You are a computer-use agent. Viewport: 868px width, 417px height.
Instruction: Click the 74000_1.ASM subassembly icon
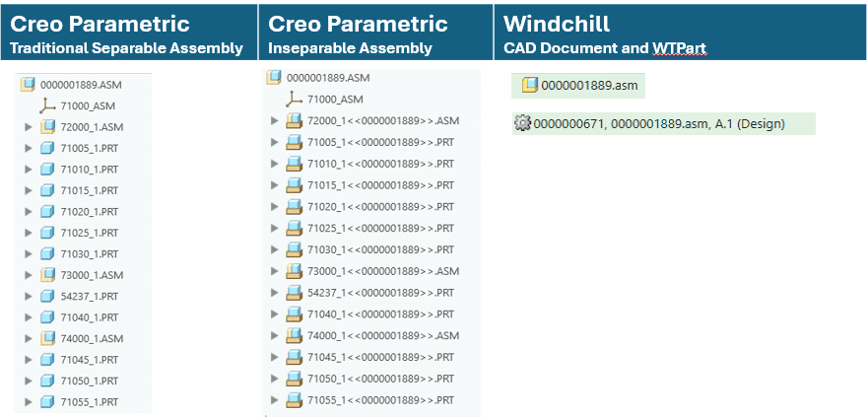[x=47, y=338]
